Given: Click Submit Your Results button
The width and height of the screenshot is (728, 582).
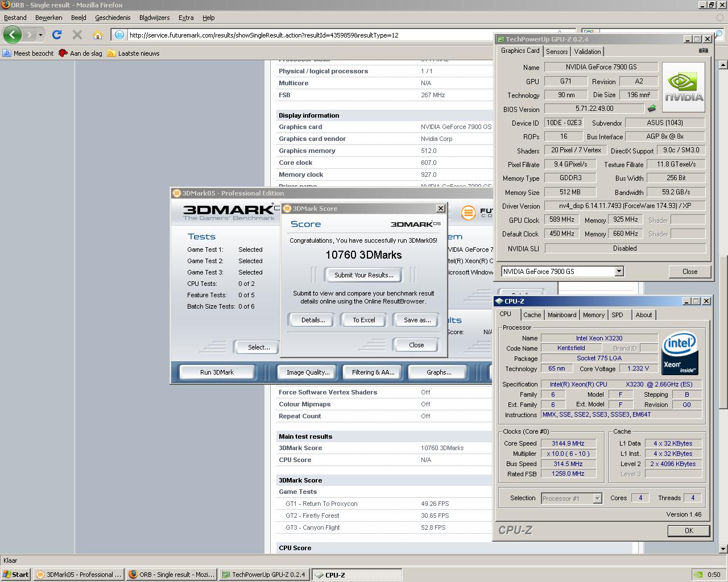Looking at the screenshot, I should tap(364, 275).
